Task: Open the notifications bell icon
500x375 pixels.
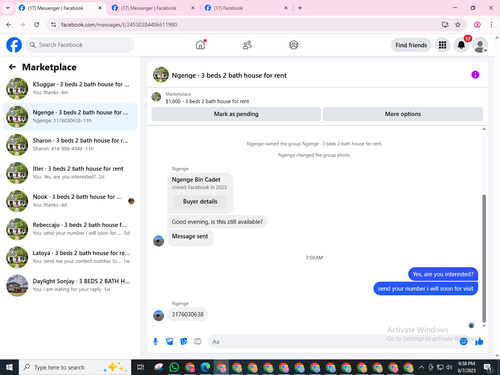Action: 461,45
